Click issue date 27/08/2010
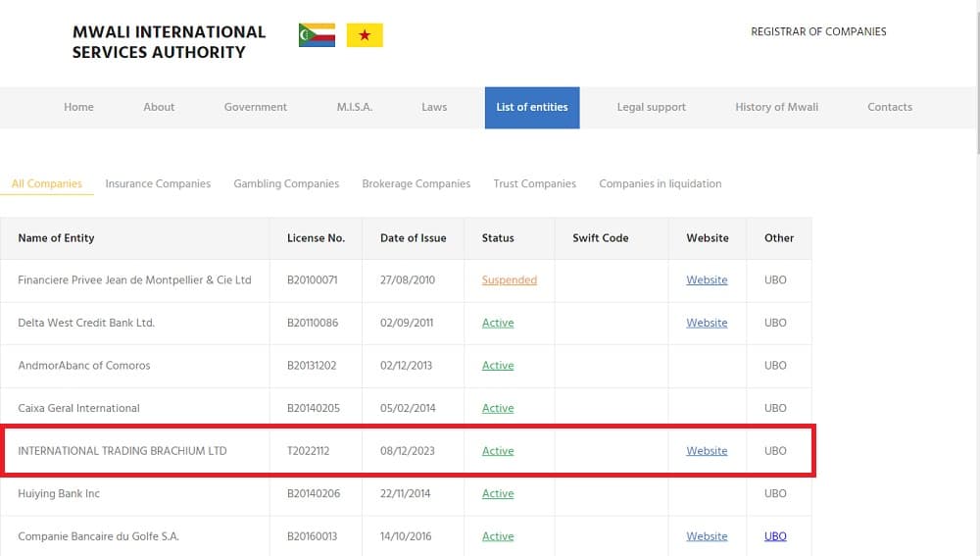The width and height of the screenshot is (980, 556). tap(408, 280)
